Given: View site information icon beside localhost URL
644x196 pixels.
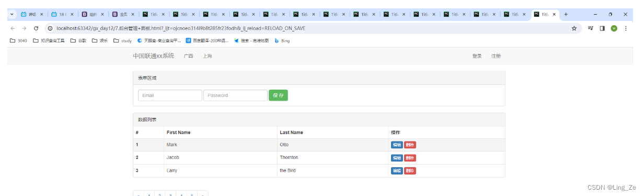Looking at the screenshot, I should (50, 28).
